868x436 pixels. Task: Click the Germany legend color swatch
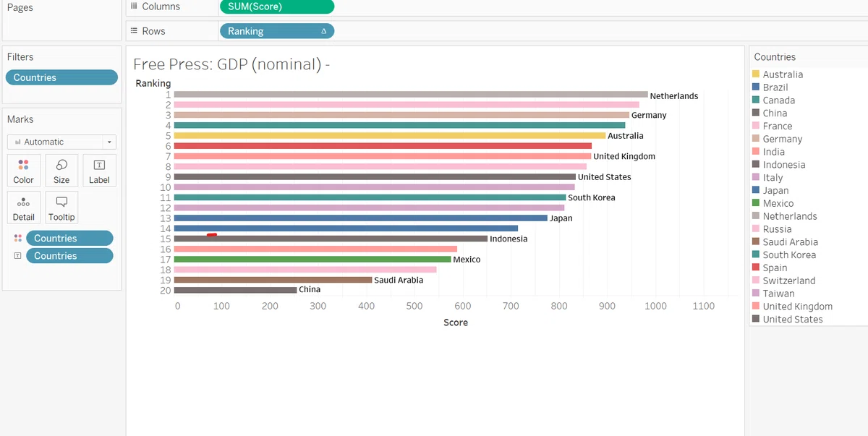[756, 139]
